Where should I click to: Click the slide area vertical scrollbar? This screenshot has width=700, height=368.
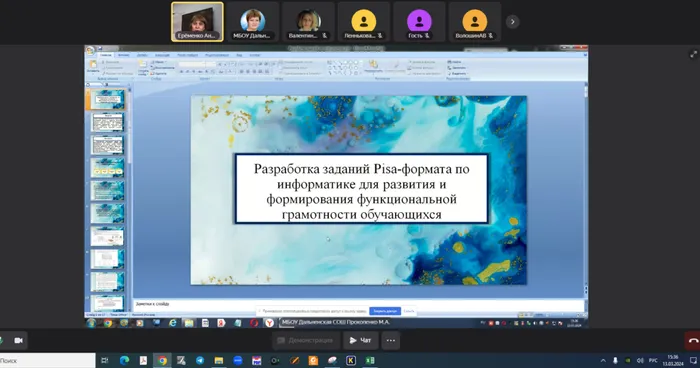[x=586, y=188]
